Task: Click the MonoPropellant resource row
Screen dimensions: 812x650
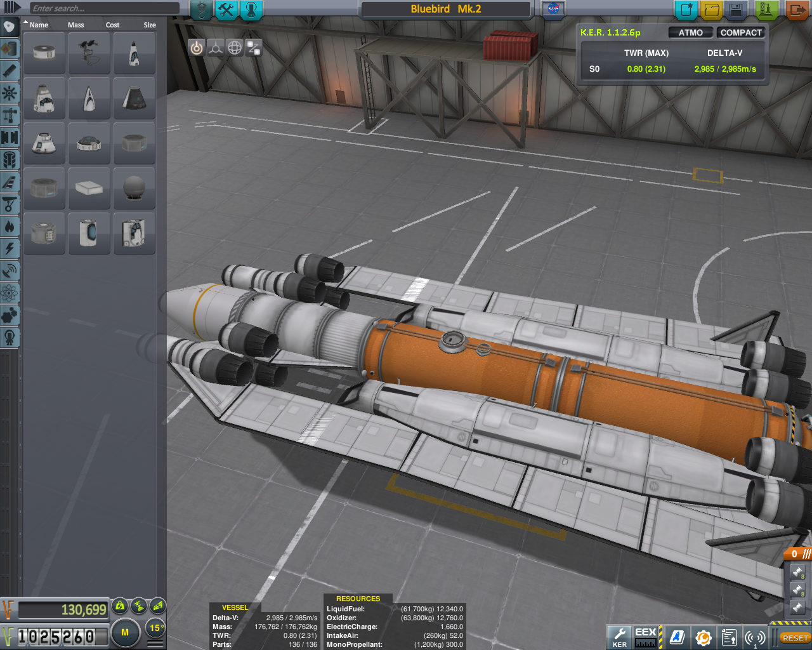Action: pyautogui.click(x=395, y=644)
